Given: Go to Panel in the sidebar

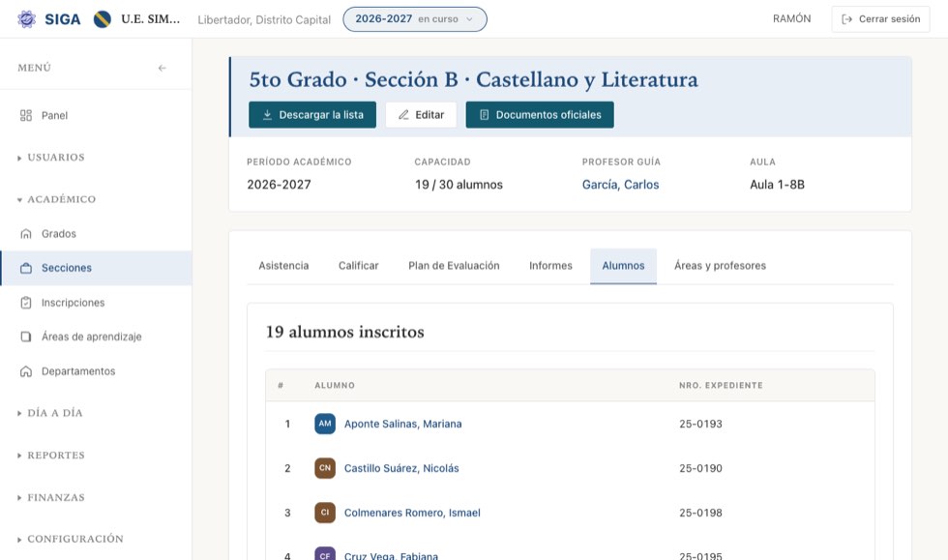Looking at the screenshot, I should click(96, 115).
